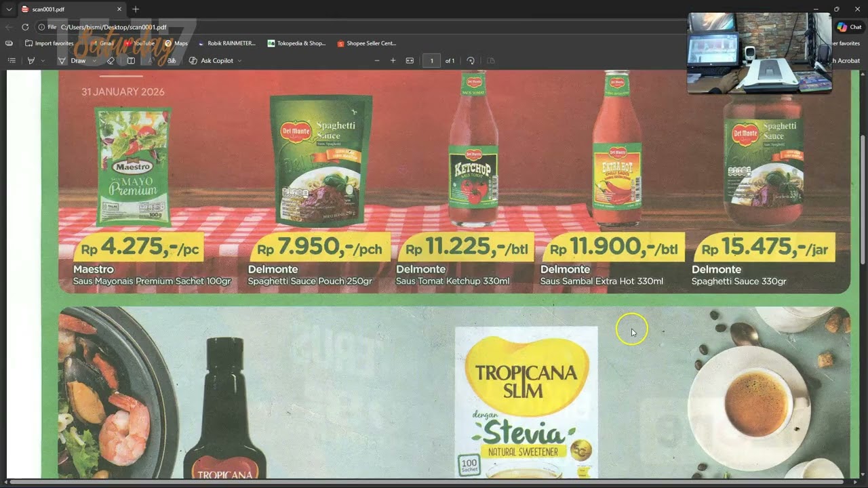This screenshot has height=488, width=868.
Task: Zoom in the PDF
Action: pos(393,61)
